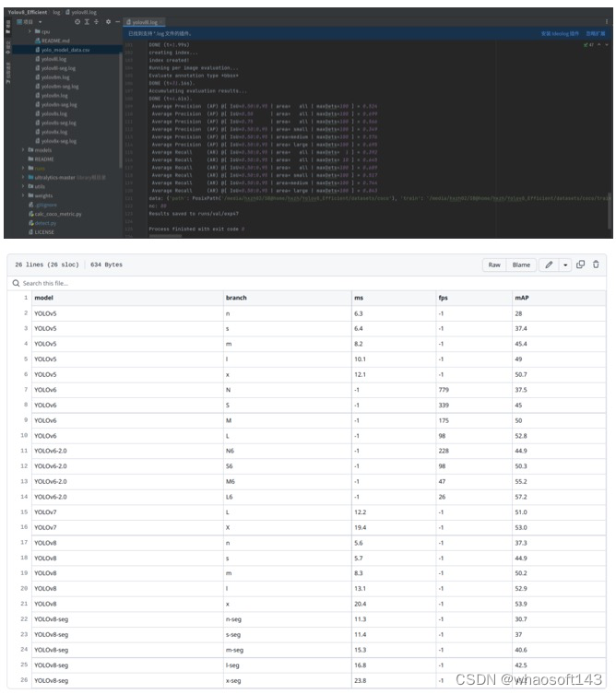616x694 pixels.
Task: Click the log folder in the breadcrumb
Action: click(x=56, y=12)
